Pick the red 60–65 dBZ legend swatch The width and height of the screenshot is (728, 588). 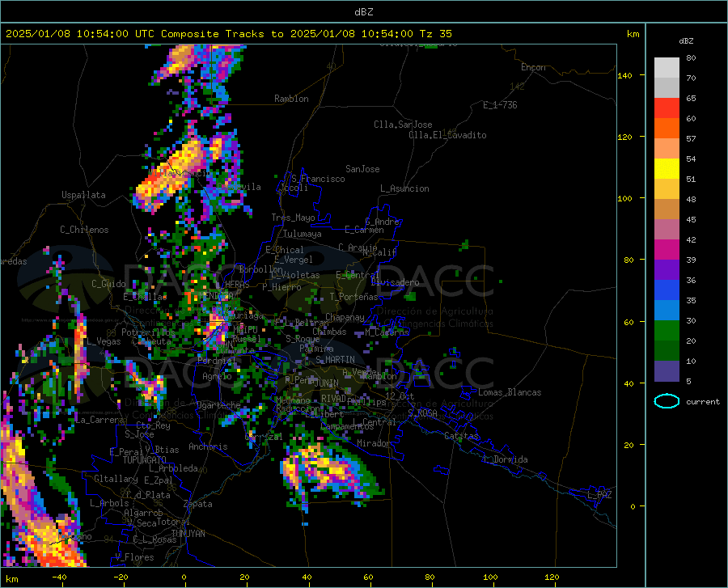coord(667,108)
